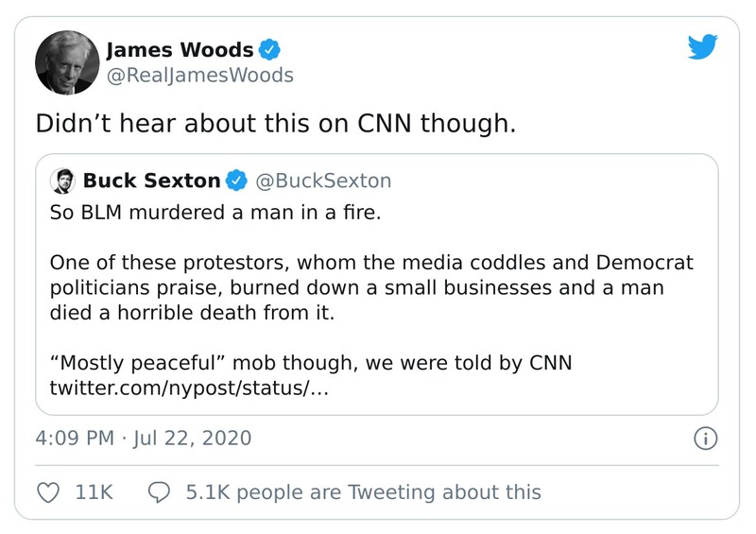
Task: Click the reply speech bubble icon
Action: pyautogui.click(x=160, y=491)
